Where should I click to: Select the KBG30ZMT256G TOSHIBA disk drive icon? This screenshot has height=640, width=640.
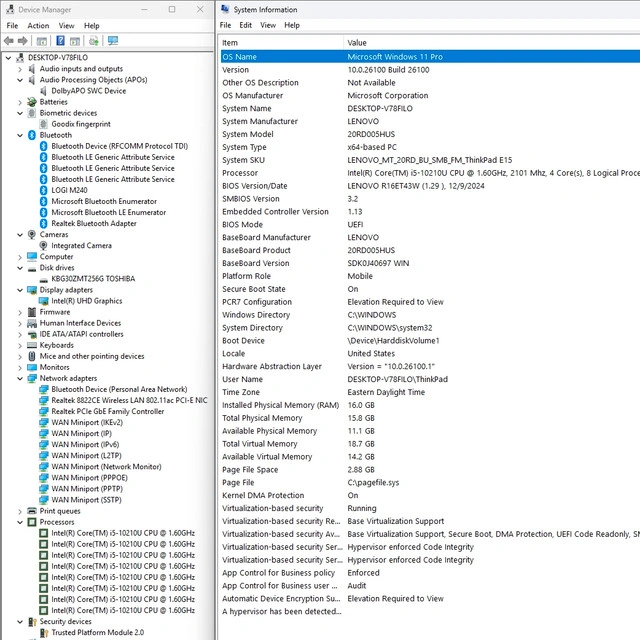coord(43,278)
